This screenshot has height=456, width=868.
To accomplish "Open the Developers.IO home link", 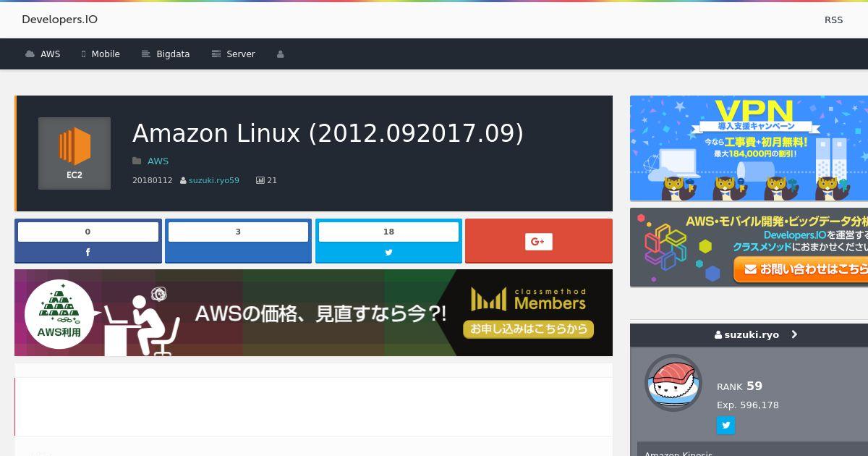I will click(x=59, y=20).
